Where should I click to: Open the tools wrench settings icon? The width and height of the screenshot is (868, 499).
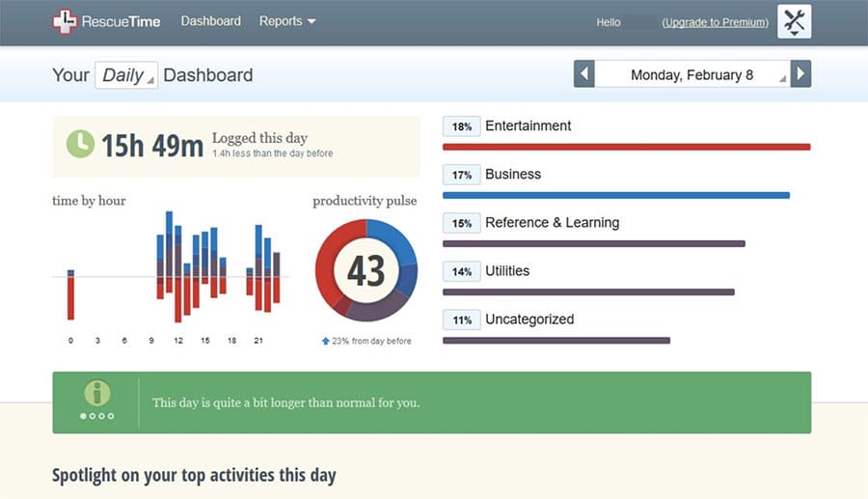tap(794, 21)
